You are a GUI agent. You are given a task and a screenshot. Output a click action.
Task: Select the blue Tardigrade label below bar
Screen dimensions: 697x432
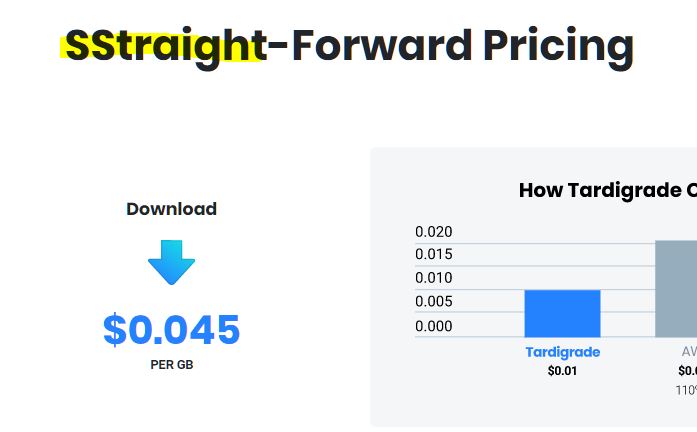coord(562,352)
